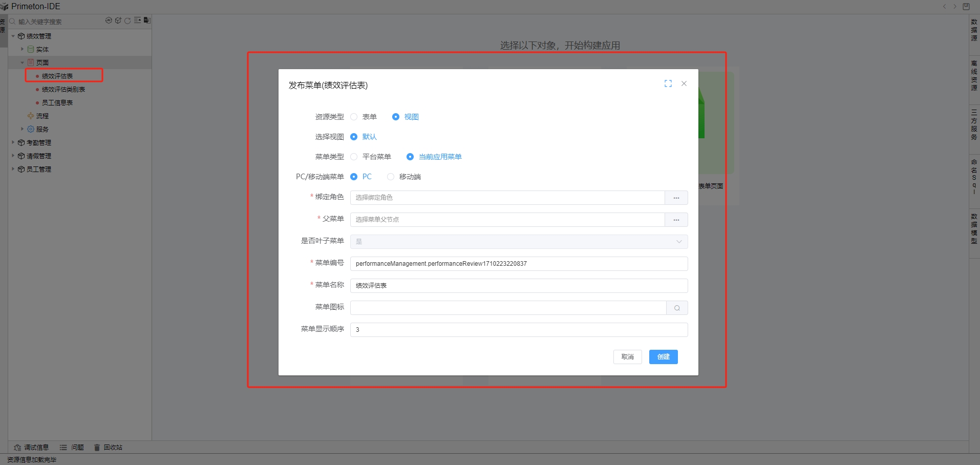The width and height of the screenshot is (980, 465).
Task: Click the collapse-all tree icon
Action: (x=137, y=20)
